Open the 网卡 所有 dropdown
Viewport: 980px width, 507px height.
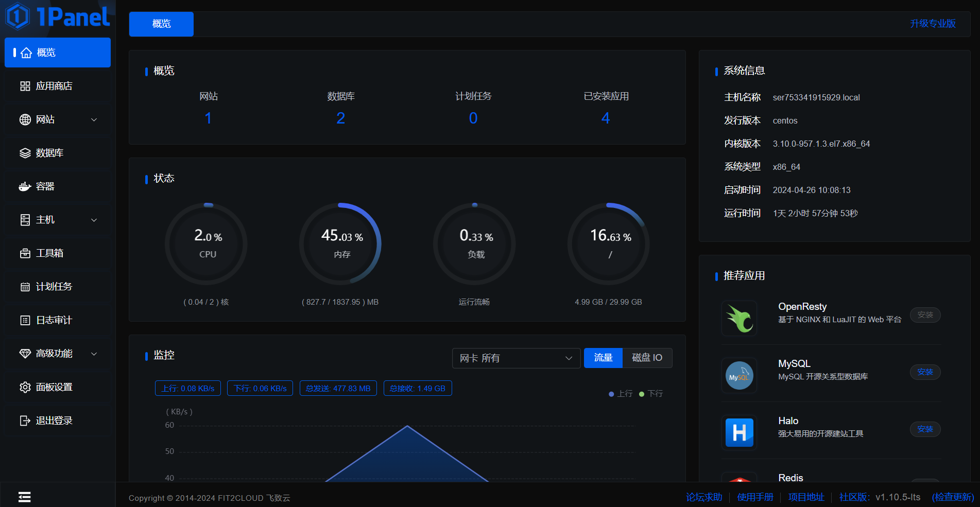click(x=516, y=358)
